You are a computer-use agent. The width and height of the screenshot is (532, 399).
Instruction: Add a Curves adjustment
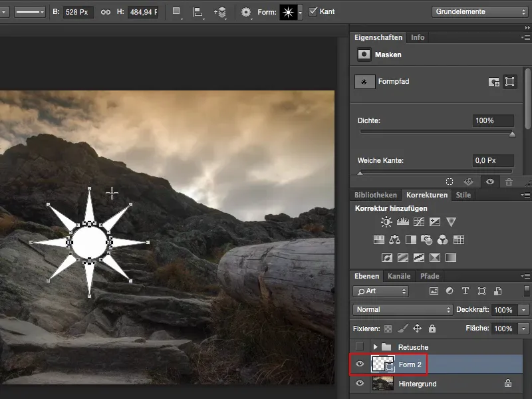(x=419, y=222)
